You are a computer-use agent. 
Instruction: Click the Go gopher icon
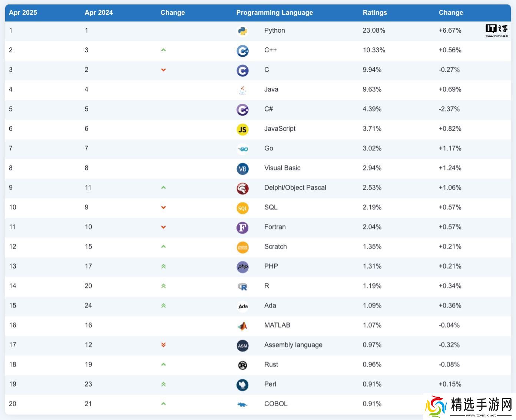[242, 149]
